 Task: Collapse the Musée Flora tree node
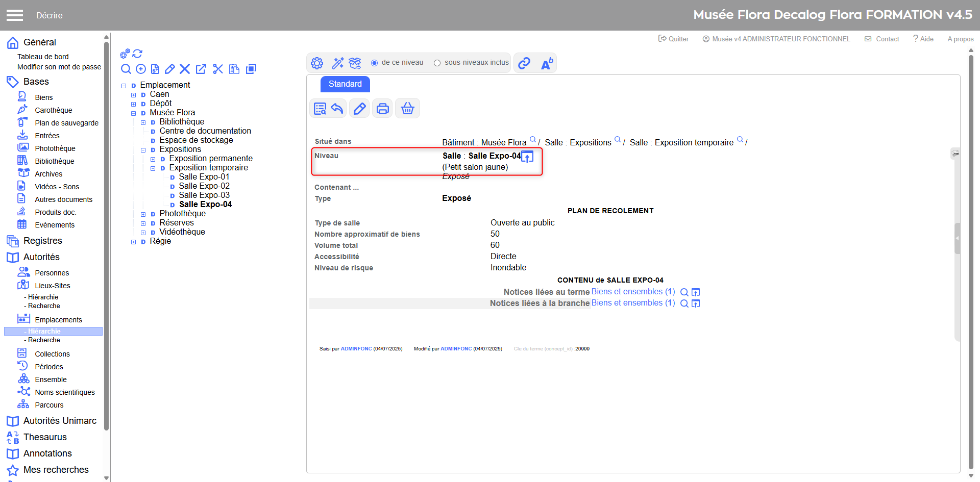(133, 113)
